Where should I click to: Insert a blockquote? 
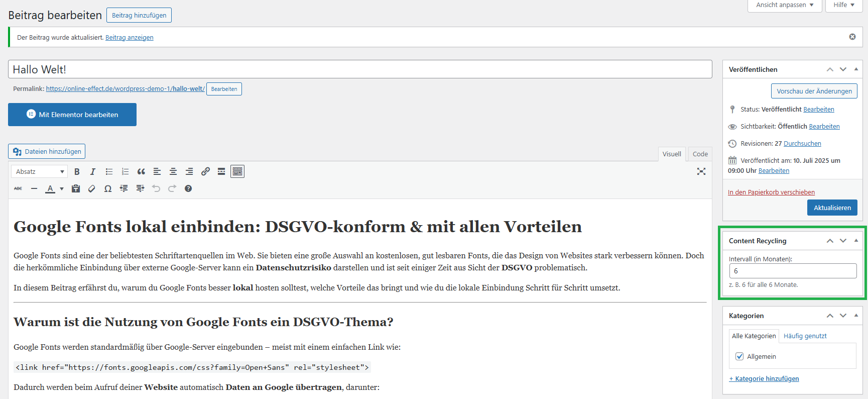141,171
